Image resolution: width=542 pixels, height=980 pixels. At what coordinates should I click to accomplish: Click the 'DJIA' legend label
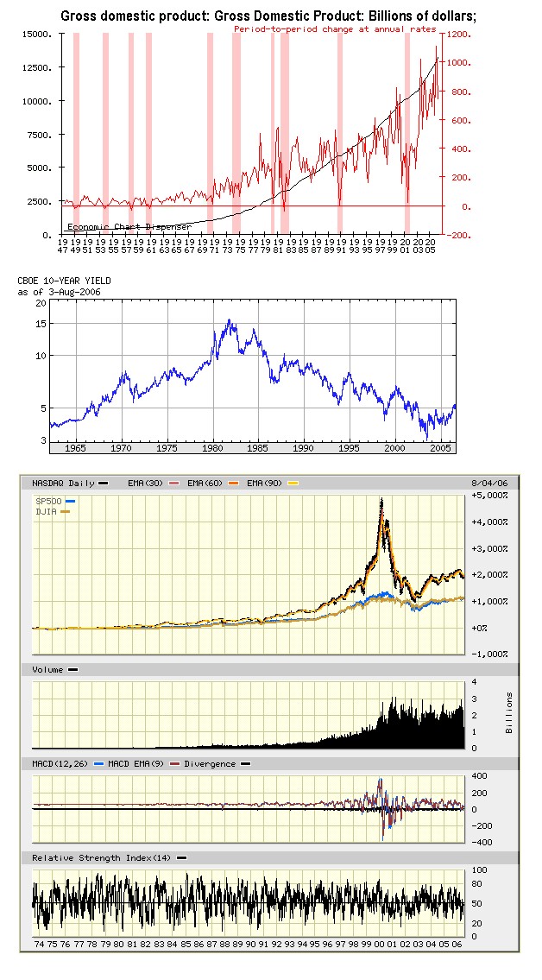(x=48, y=511)
